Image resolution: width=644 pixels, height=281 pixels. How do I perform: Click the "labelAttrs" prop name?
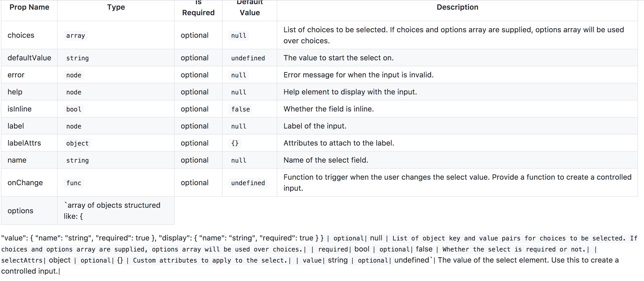point(24,143)
